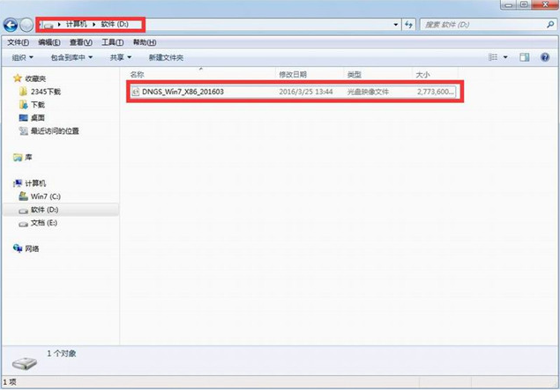Click the 软件 (D:) drive icon in sidebar
This screenshot has width=560, height=392.
(x=23, y=211)
